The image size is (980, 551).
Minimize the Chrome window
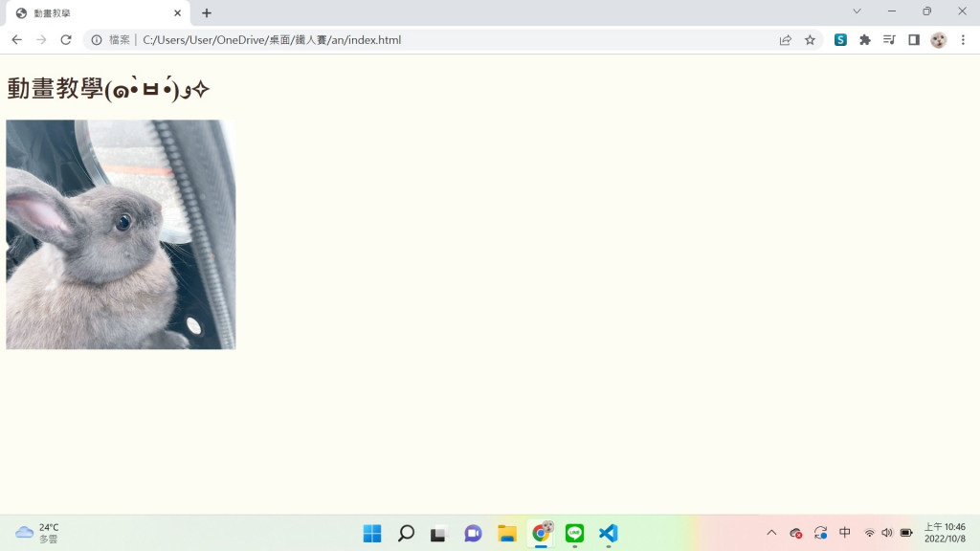pyautogui.click(x=892, y=11)
